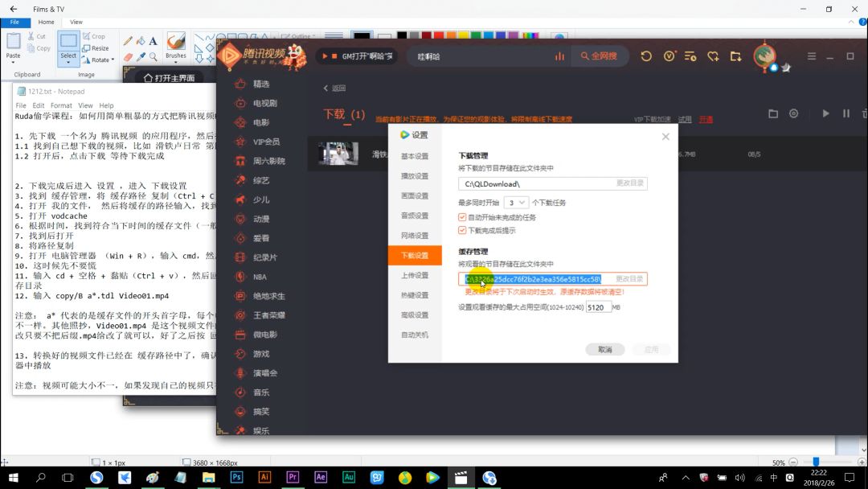Click the Windows Start button

pyautogui.click(x=14, y=478)
